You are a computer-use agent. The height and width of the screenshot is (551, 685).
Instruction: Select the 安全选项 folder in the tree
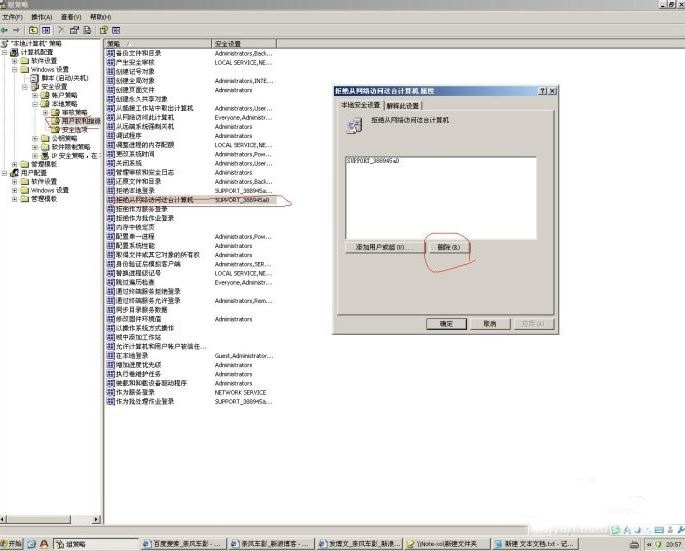click(74, 129)
